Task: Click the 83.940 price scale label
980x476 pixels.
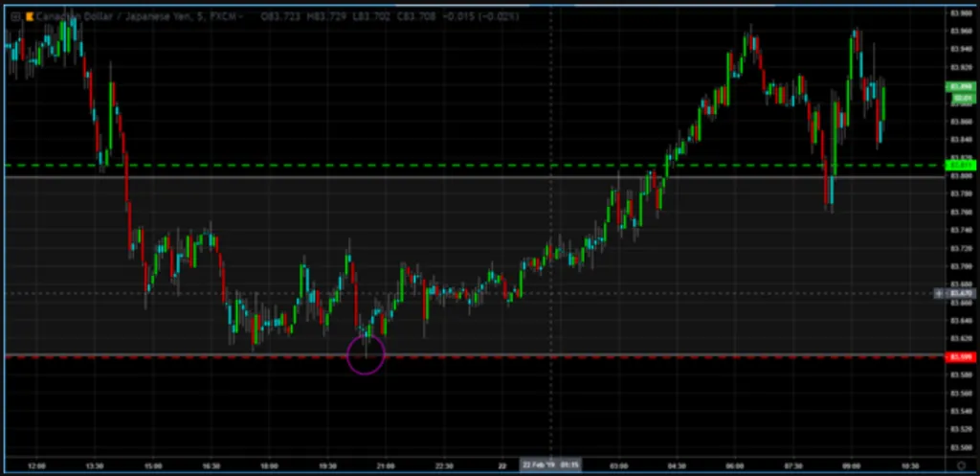Action: click(961, 49)
